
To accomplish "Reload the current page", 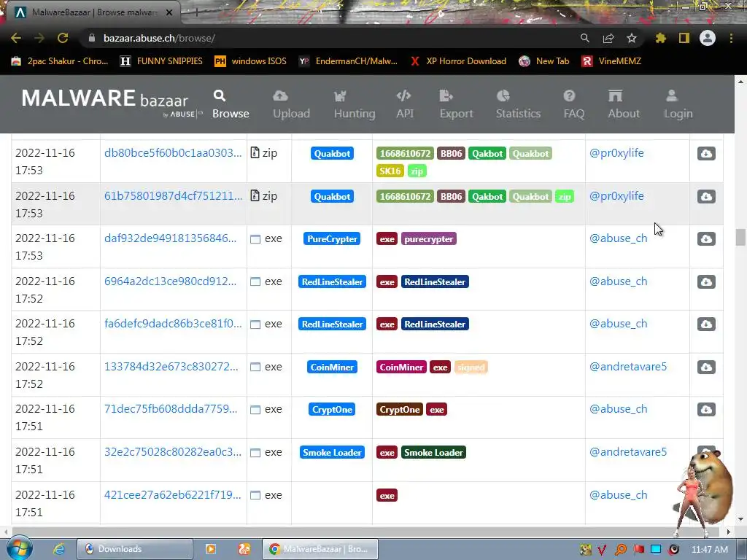I will [x=63, y=38].
